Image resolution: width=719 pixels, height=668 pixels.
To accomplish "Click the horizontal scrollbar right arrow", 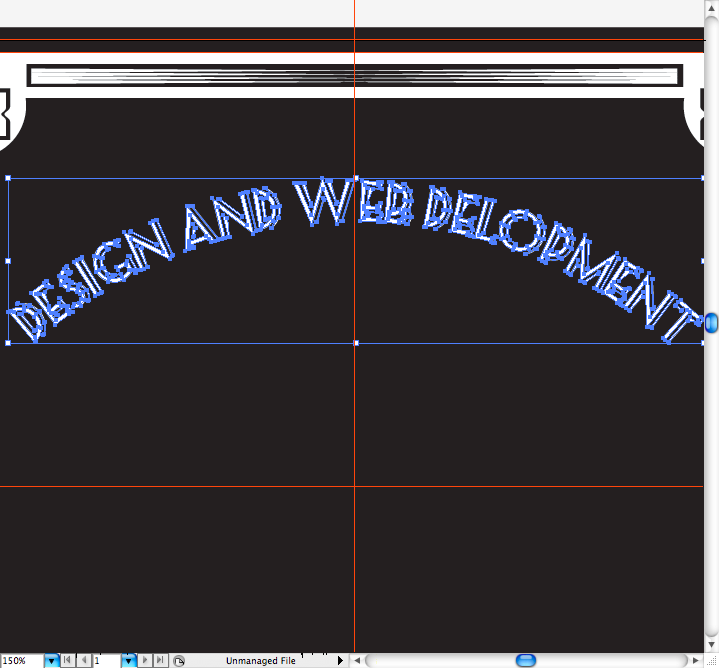I will 696,660.
